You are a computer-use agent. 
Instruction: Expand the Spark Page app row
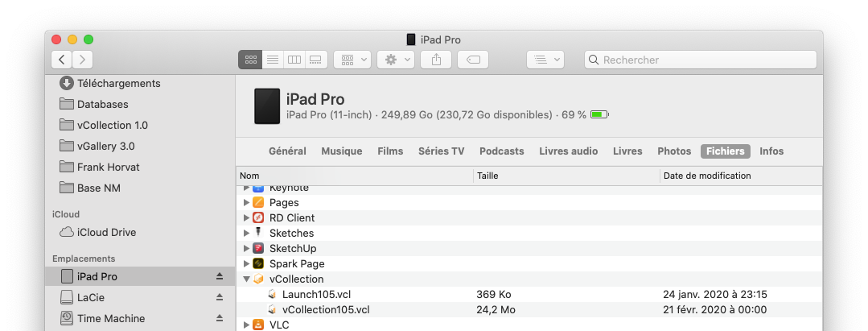pos(246,264)
